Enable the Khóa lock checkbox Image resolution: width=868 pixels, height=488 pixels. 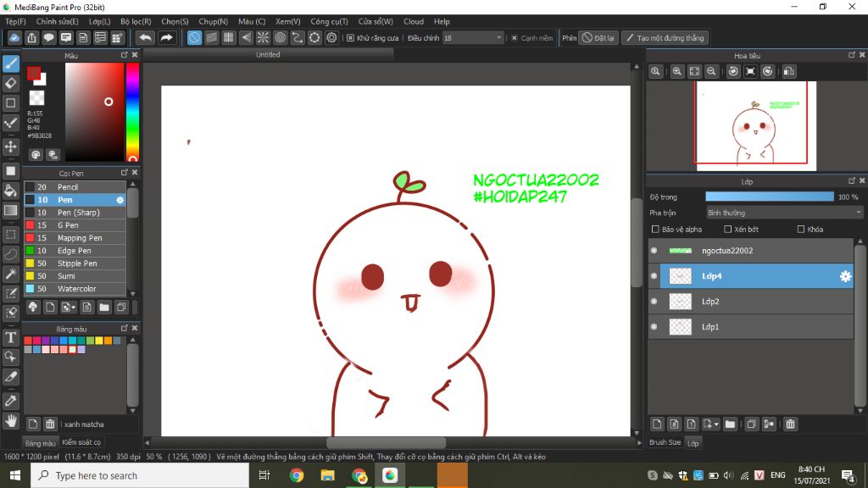pos(801,229)
